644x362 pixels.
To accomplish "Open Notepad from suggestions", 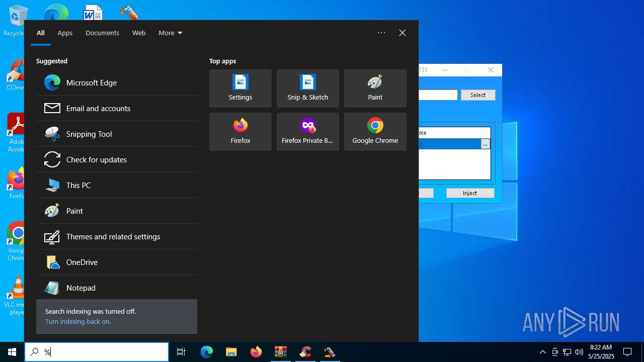I will click(x=117, y=288).
